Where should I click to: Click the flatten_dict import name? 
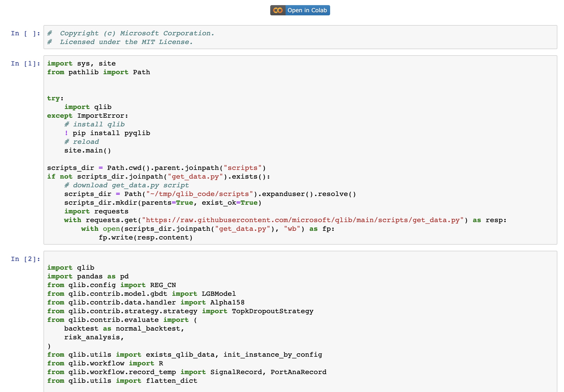171,381
